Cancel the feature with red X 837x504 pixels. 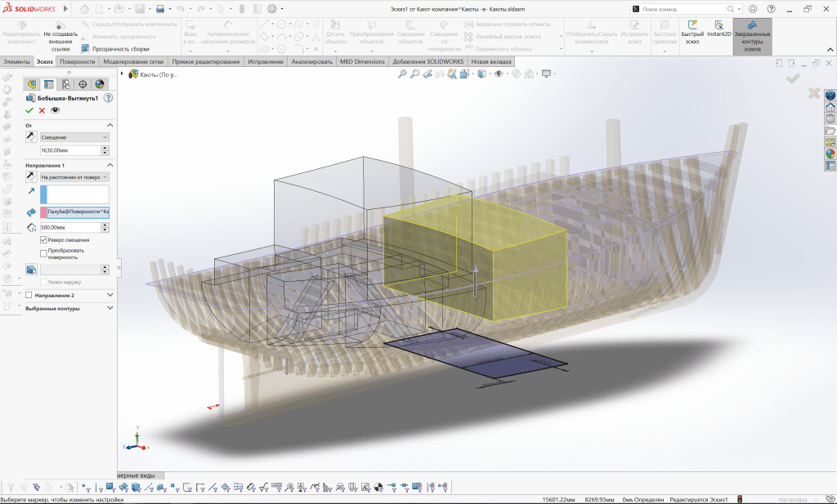tap(43, 110)
